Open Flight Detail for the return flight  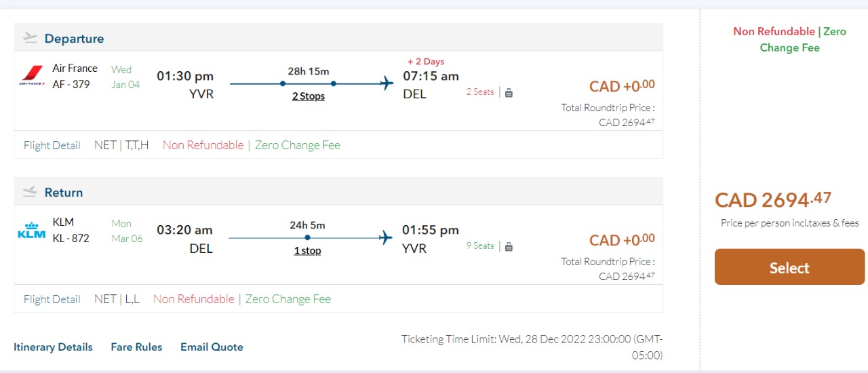52,299
